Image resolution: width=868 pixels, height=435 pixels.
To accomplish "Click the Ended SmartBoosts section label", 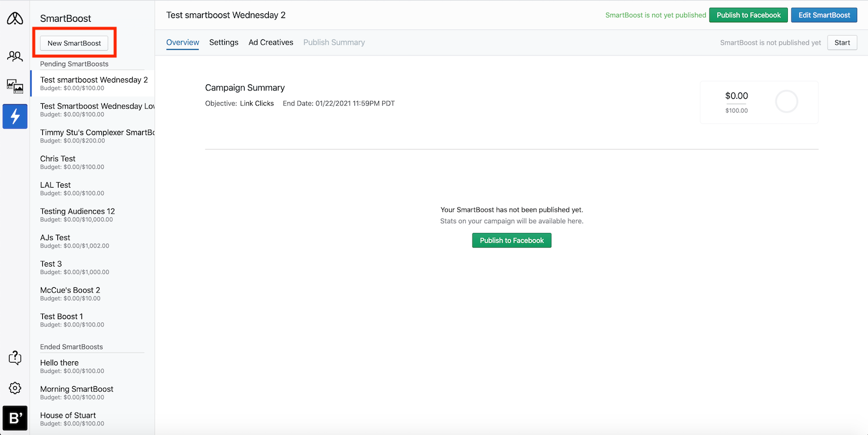I will coord(71,347).
